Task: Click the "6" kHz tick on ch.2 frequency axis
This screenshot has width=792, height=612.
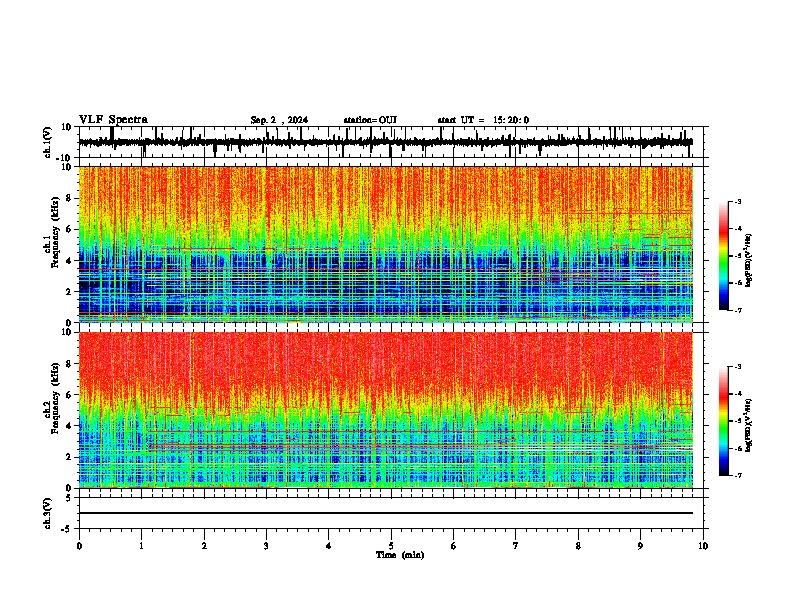Action: [x=69, y=395]
